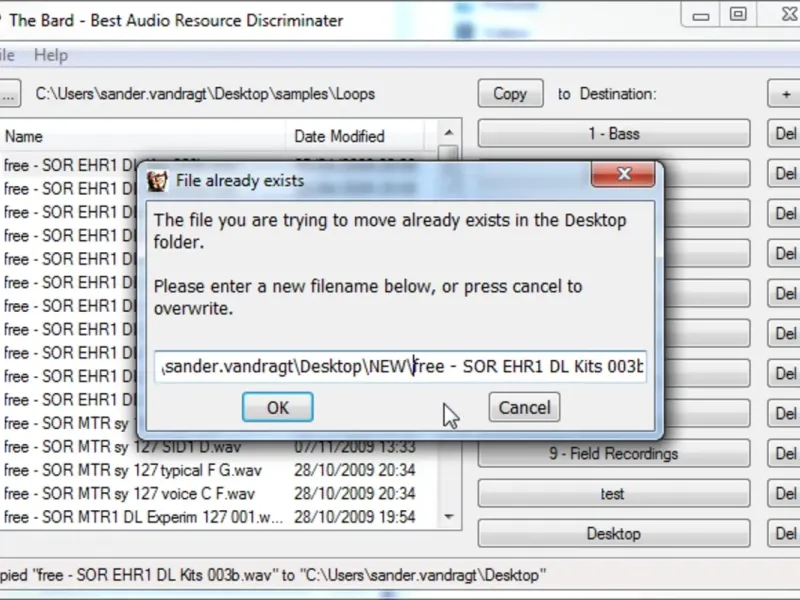
Task: Select file free - SOR MTR1 DL Experim 127 001
Action: (143, 517)
